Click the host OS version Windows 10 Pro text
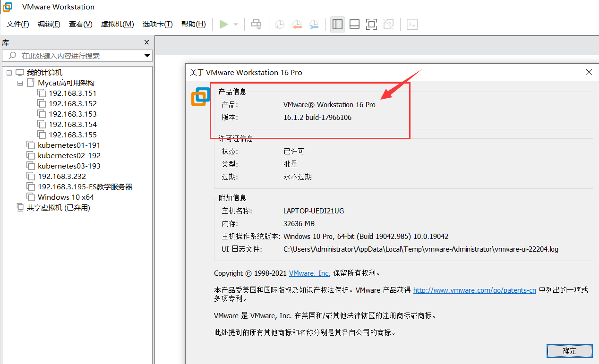 pyautogui.click(x=366, y=237)
